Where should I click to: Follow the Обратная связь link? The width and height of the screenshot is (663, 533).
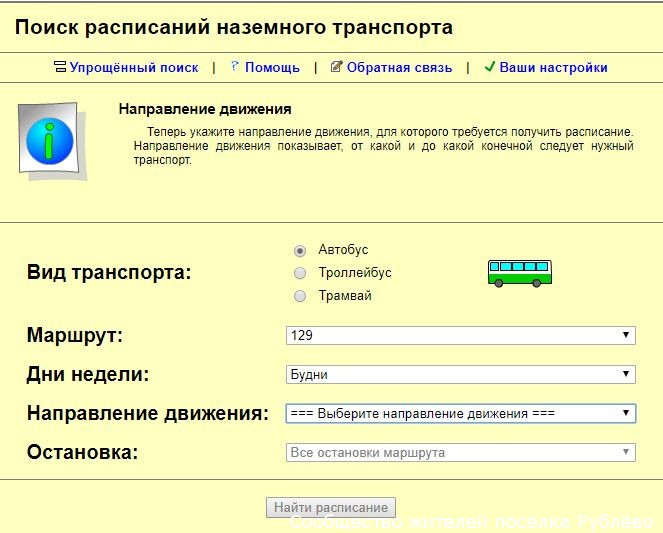pos(399,68)
